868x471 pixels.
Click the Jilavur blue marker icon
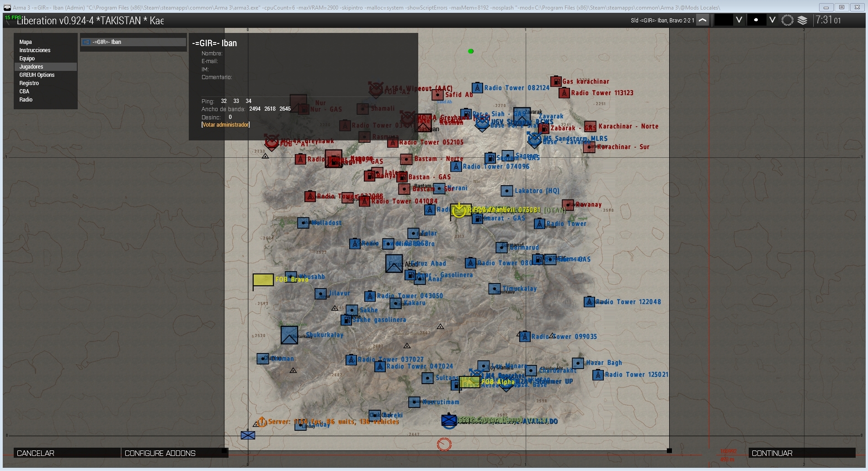(x=321, y=294)
